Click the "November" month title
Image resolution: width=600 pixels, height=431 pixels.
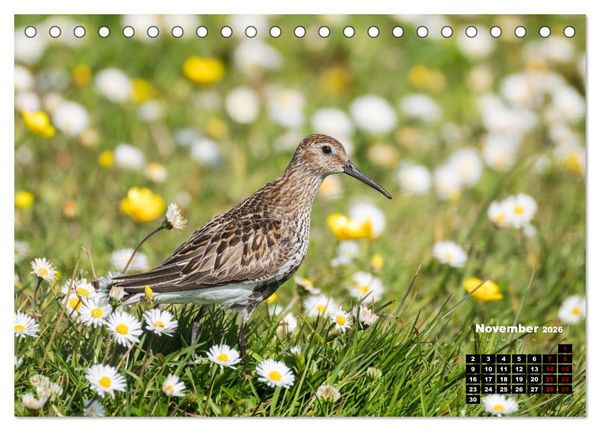pyautogui.click(x=507, y=328)
